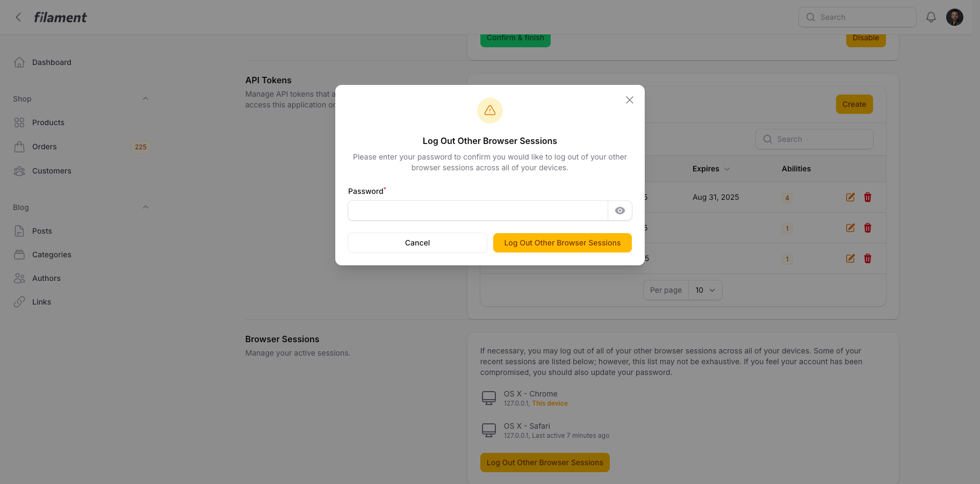Delete the second token using the trash icon
The height and width of the screenshot is (484, 980).
(x=867, y=228)
